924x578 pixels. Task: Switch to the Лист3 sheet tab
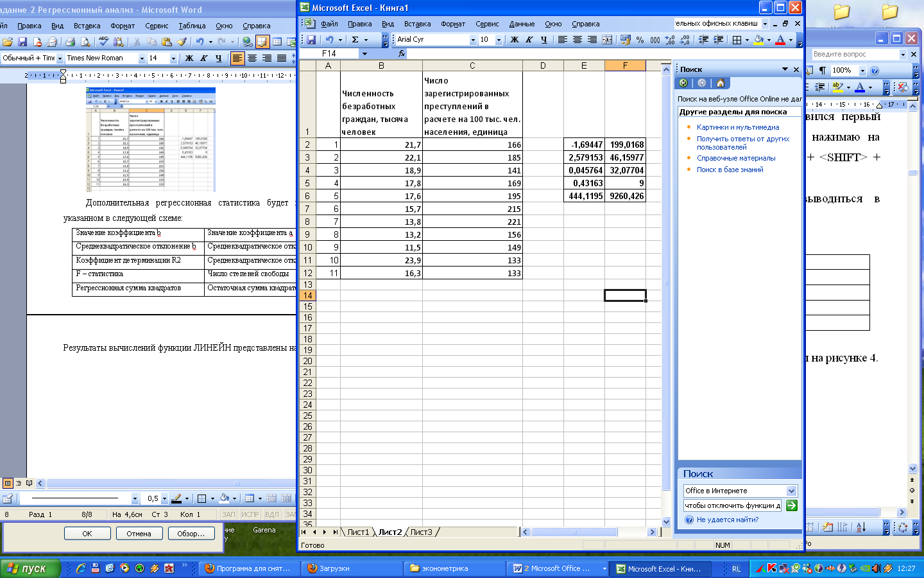(421, 532)
